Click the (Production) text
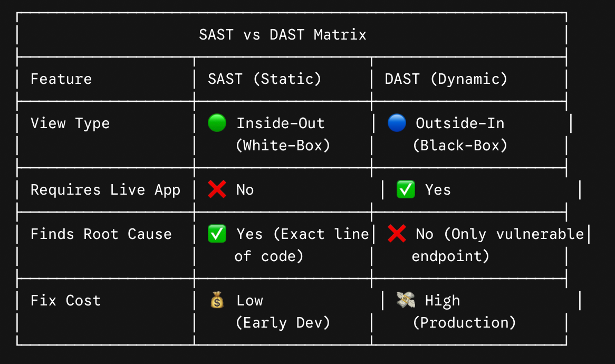The width and height of the screenshot is (615, 364). [464, 322]
